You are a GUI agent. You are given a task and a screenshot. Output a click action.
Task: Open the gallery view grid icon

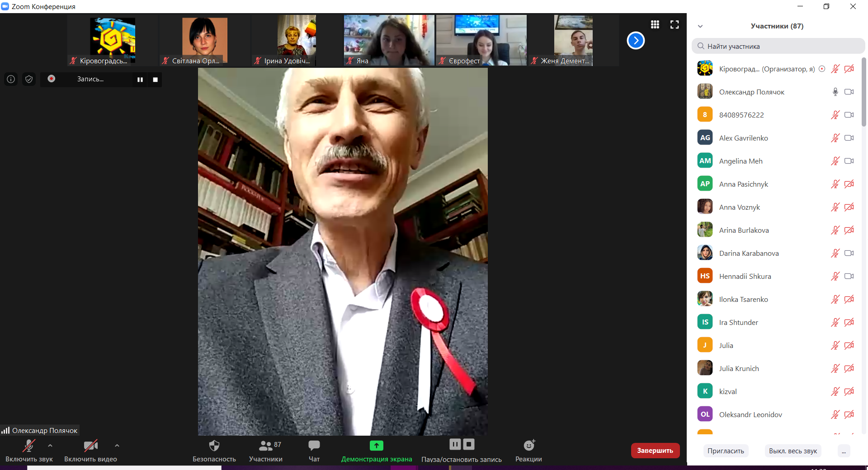[x=655, y=25]
